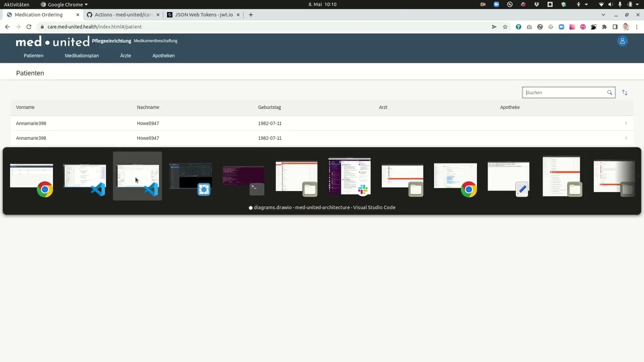
Task: Open the Medikationsplan navigation item
Action: 82,56
